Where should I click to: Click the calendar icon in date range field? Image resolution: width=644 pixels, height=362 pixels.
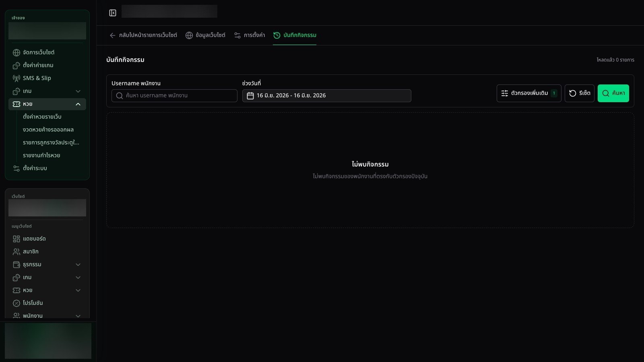tap(250, 96)
